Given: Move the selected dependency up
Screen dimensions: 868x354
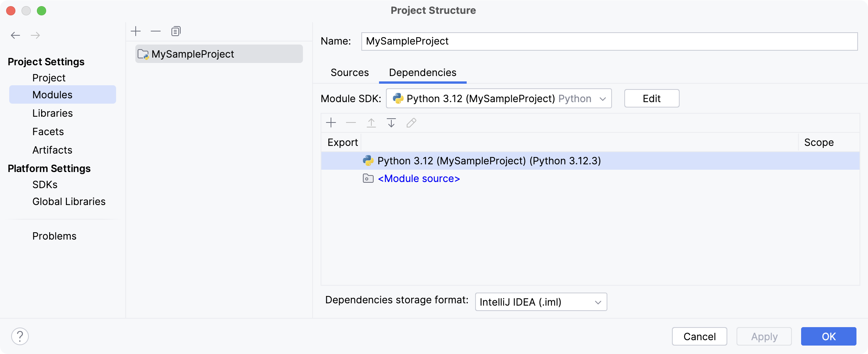Looking at the screenshot, I should tap(371, 122).
